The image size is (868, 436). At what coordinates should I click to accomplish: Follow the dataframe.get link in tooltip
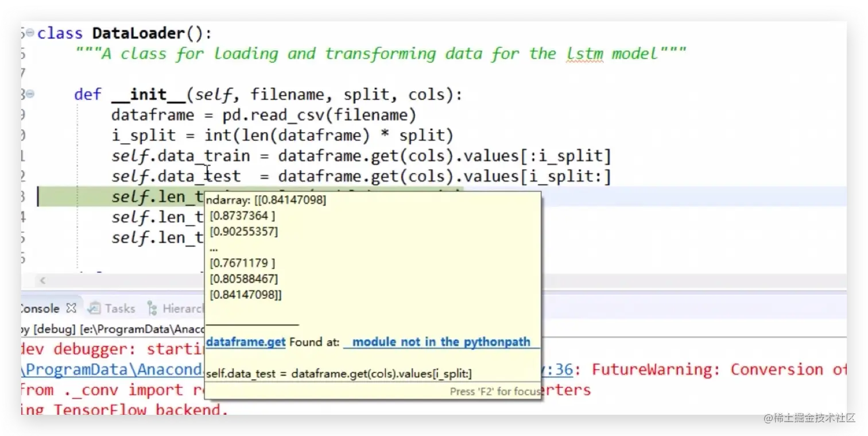(246, 342)
